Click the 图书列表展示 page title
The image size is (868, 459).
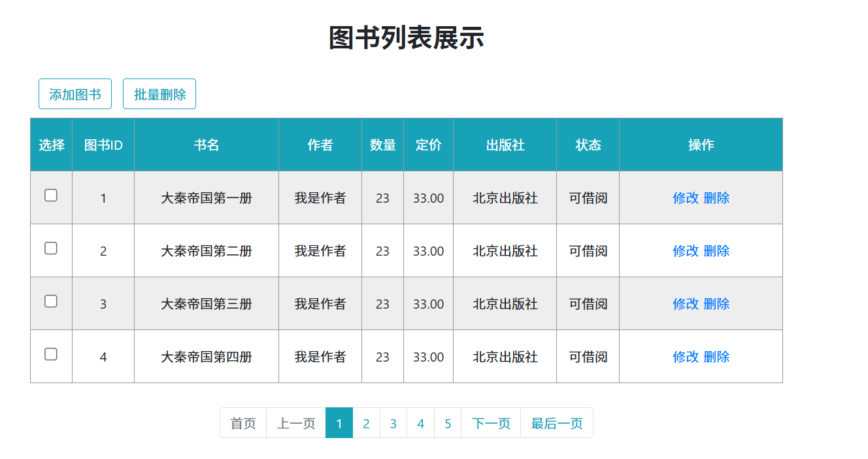(x=407, y=38)
